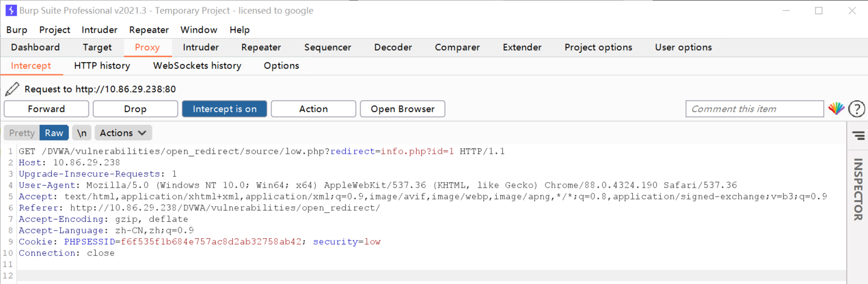Expand the Actions dropdown
This screenshot has height=284, width=868.
[123, 133]
